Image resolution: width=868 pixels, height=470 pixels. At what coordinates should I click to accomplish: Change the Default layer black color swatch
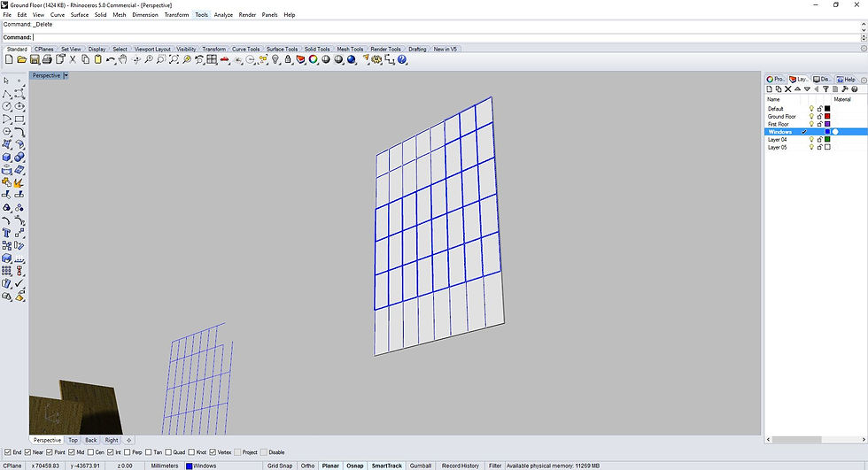pos(827,108)
